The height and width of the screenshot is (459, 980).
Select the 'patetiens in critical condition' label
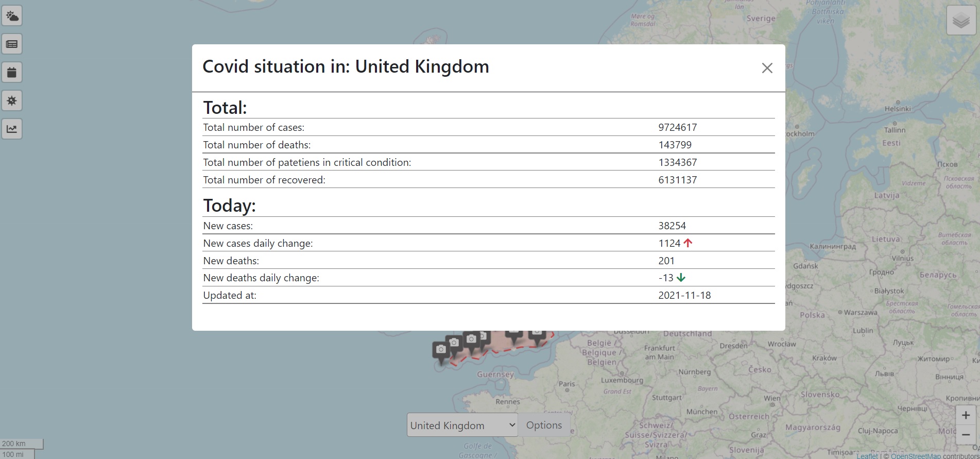(307, 162)
